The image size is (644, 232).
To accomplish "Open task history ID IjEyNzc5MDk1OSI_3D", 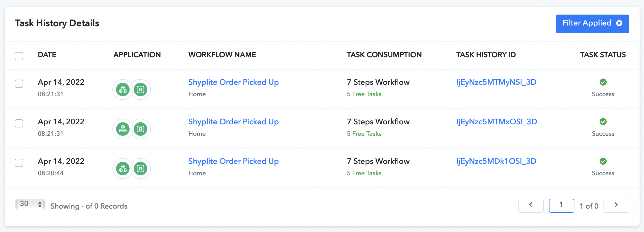I will (496, 161).
